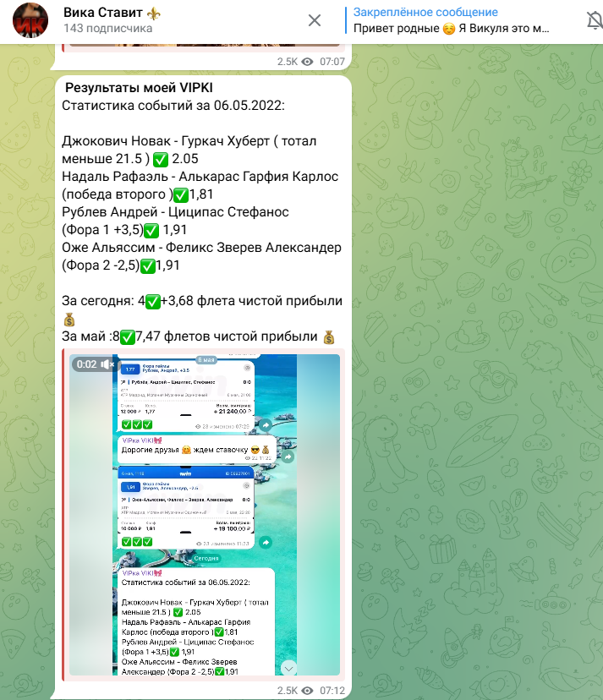Click the 07:12 message timestamp
This screenshot has width=603, height=700.
(x=332, y=691)
